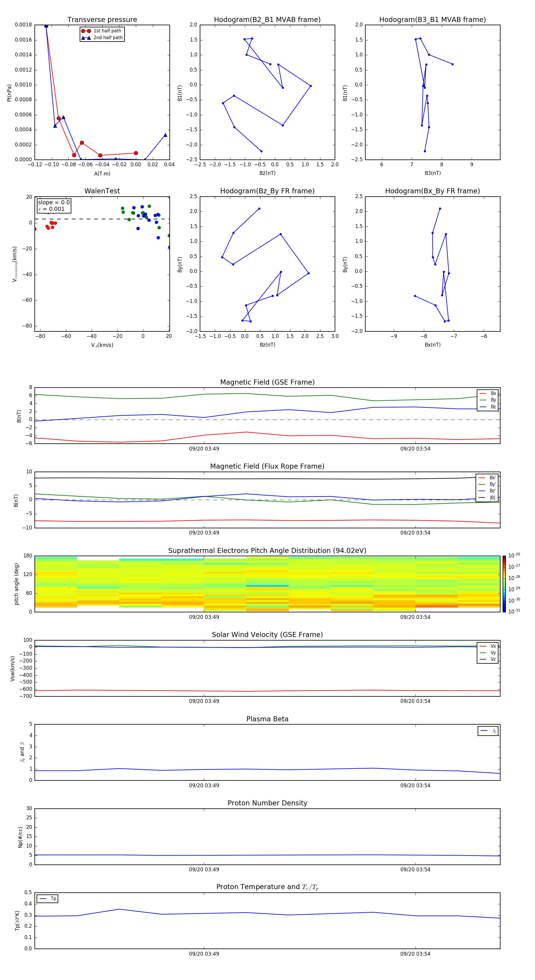
Task: Click the "r = 0.001" annotation
Action: [x=51, y=209]
